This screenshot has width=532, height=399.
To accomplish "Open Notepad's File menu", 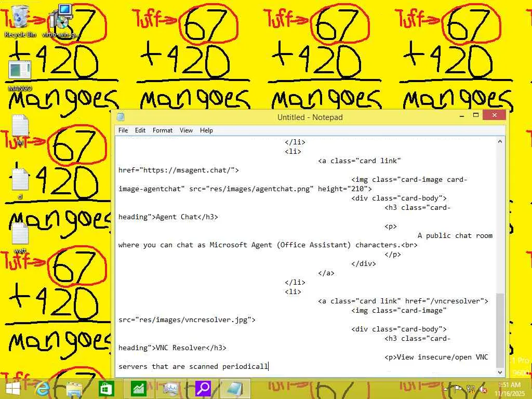I will point(123,130).
